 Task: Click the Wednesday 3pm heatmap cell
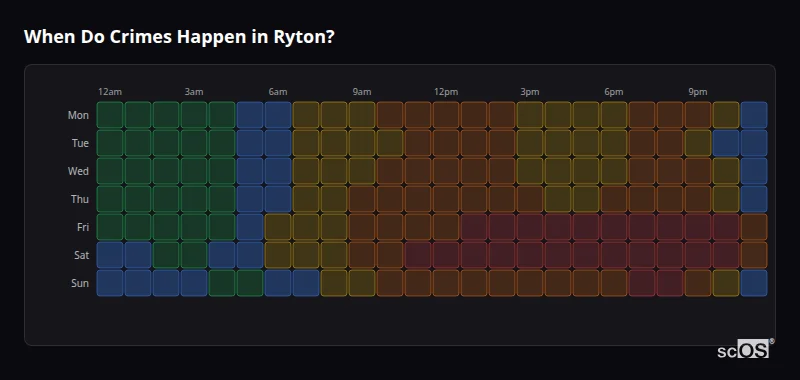pos(530,171)
